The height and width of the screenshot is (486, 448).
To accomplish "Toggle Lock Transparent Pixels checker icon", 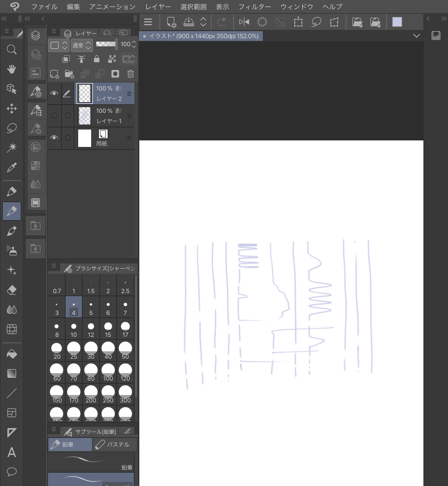I will click(x=112, y=59).
